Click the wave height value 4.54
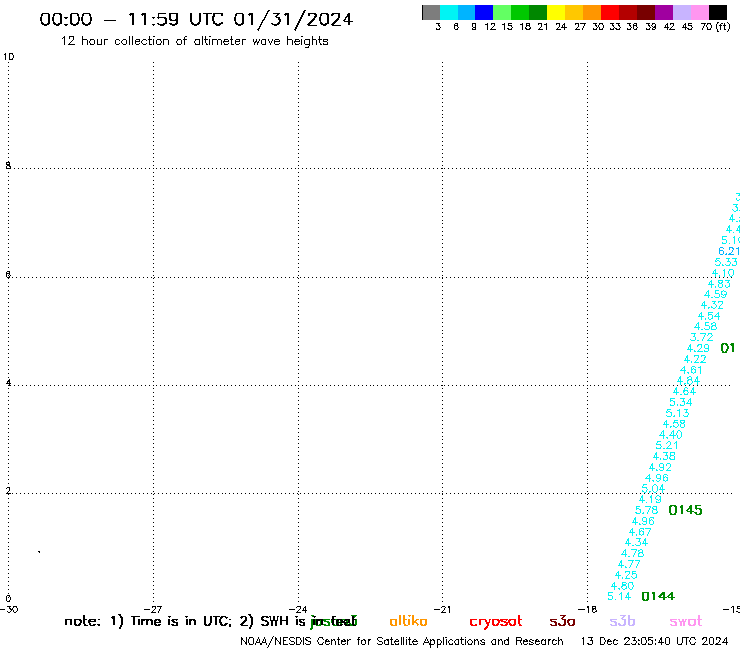The height and width of the screenshot is (650, 740). 709,317
